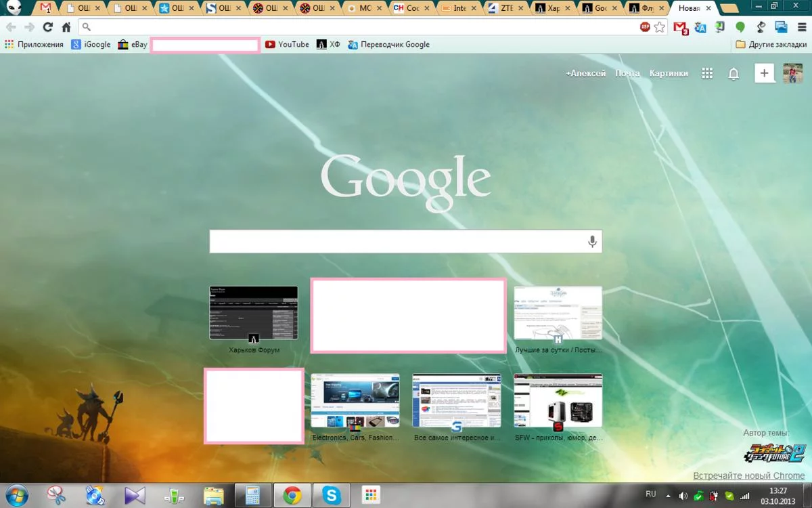Screen dimensions: 812x508
Task: Open the Приложения apps shortcut
Action: tap(34, 45)
